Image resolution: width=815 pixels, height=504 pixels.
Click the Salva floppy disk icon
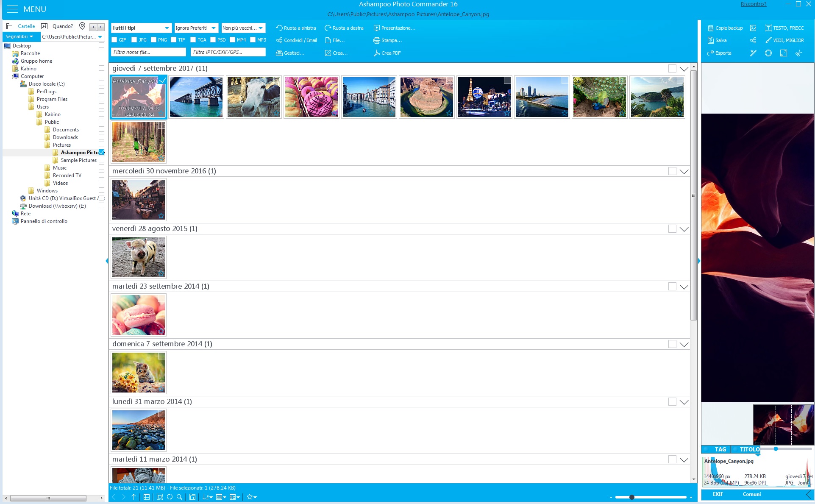pos(711,40)
